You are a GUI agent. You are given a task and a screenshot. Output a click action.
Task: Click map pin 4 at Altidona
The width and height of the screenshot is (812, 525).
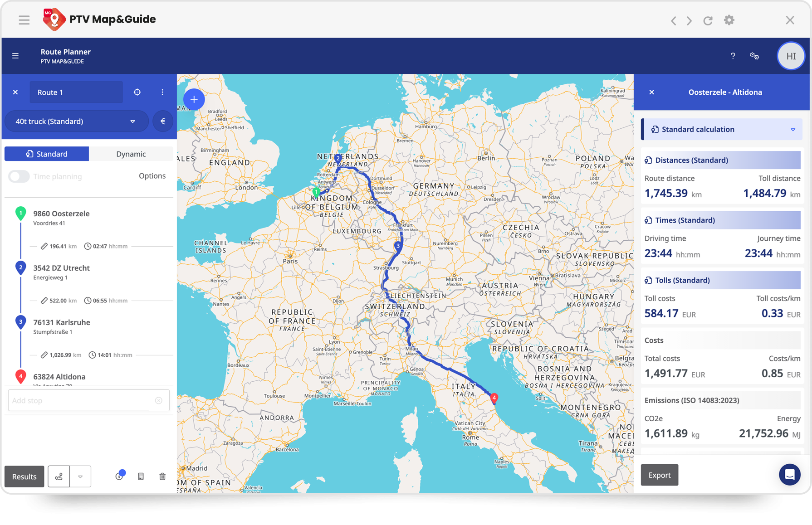click(494, 399)
